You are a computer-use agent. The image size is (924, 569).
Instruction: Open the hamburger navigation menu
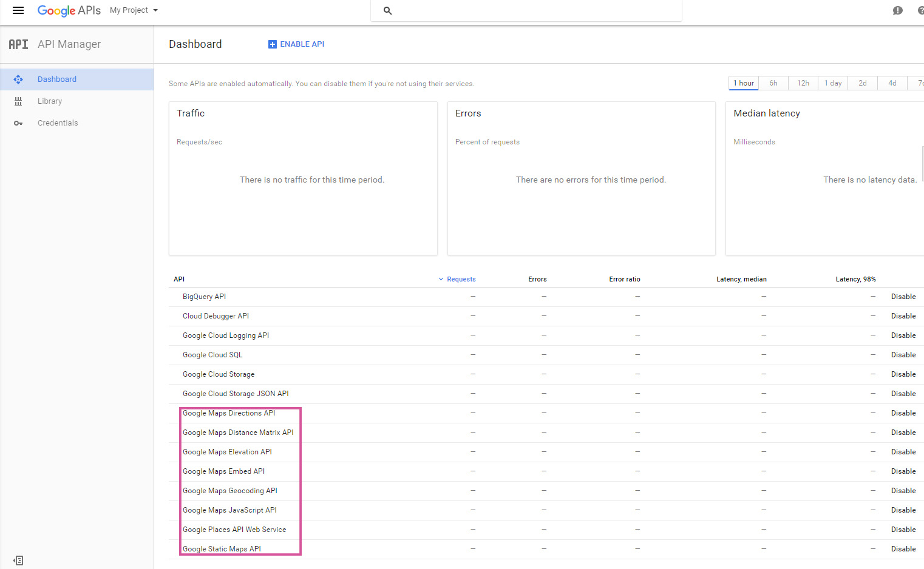(x=18, y=10)
